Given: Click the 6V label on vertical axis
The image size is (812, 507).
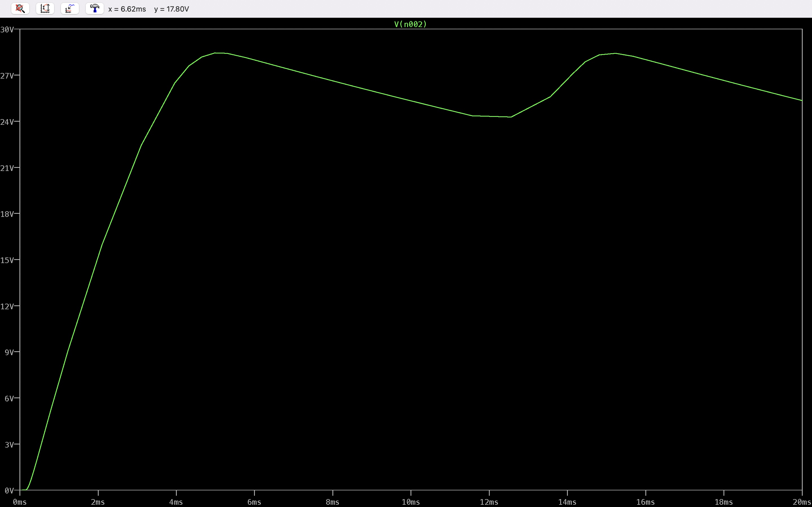Looking at the screenshot, I should [9, 398].
